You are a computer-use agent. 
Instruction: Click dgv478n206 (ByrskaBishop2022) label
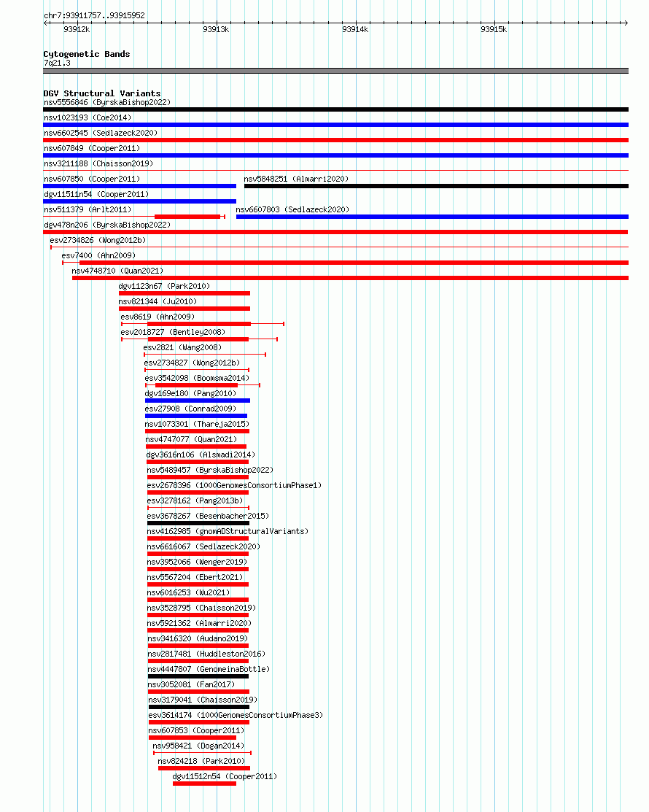[107, 225]
